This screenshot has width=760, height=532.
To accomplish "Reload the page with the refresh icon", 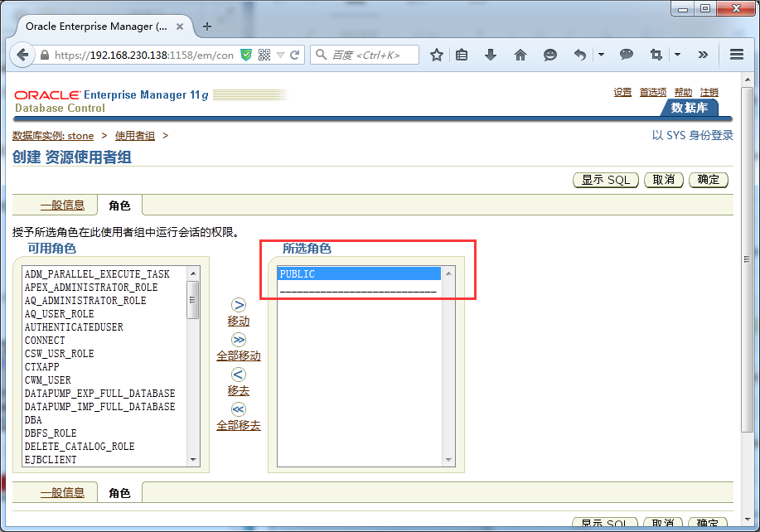I will tap(294, 55).
